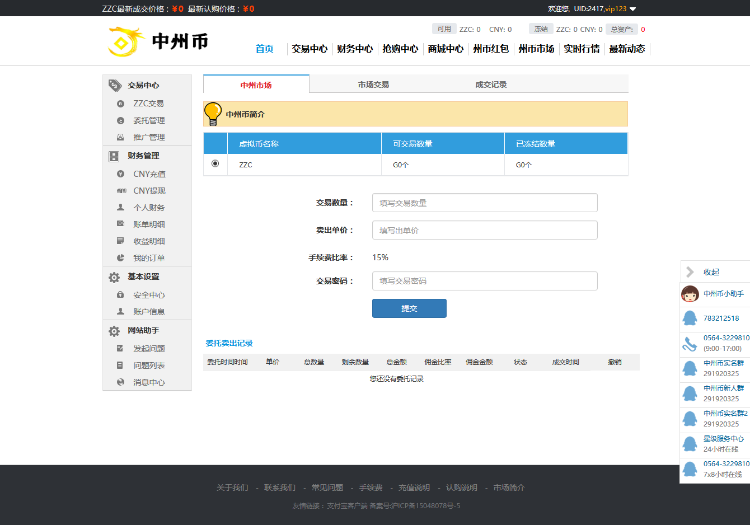Open 商城中心 in the top navigation
Image resolution: width=750 pixels, height=525 pixels.
pyautogui.click(x=446, y=49)
